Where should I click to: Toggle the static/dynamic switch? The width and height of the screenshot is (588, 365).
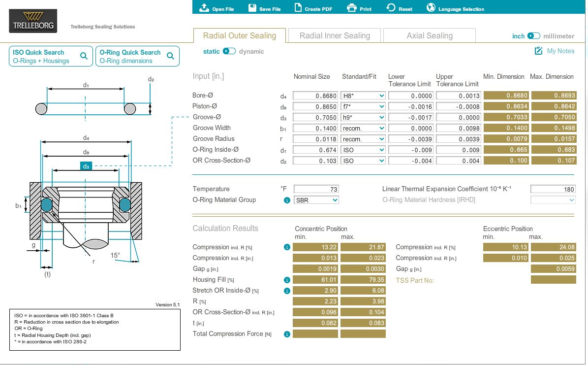(229, 51)
